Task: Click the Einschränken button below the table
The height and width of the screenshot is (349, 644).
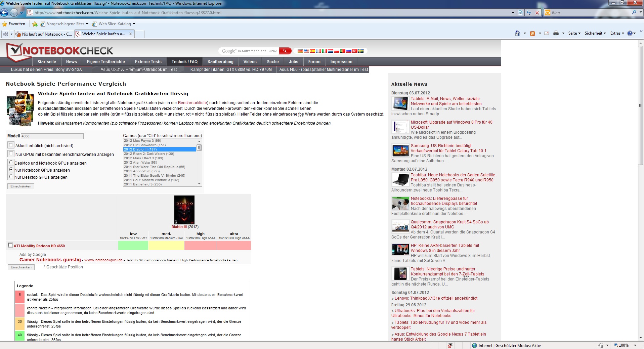Action: [x=21, y=267]
